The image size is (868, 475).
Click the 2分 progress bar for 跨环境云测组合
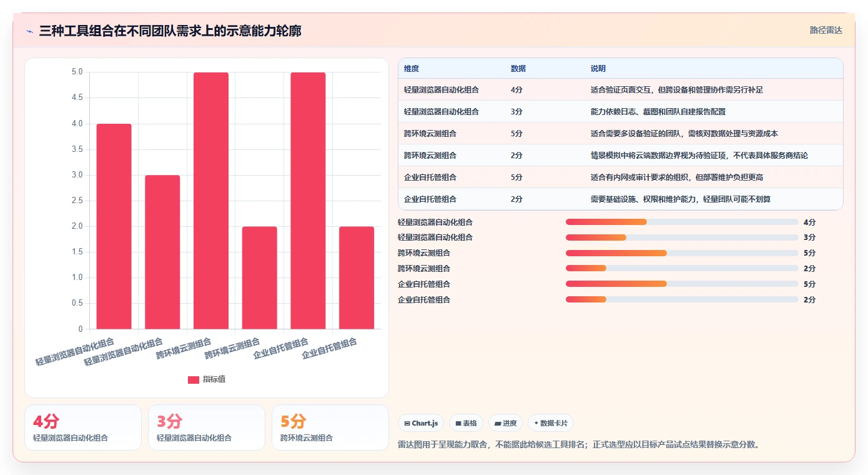click(682, 268)
